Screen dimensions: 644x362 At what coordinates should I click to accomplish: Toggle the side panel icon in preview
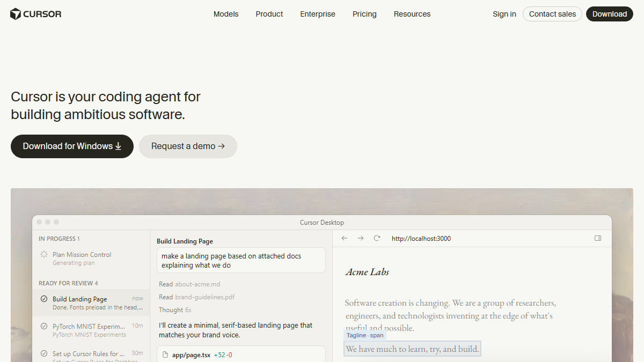point(598,238)
